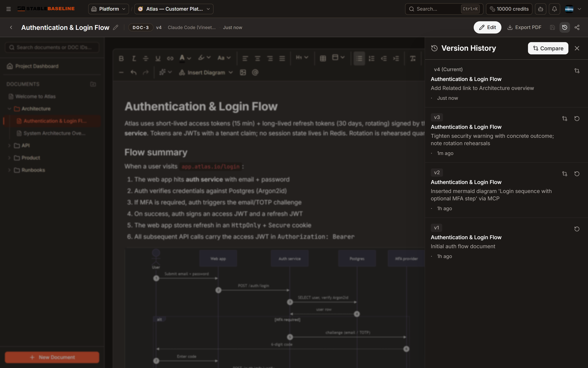Image resolution: width=588 pixels, height=368 pixels.
Task: Insert a table
Action: (323, 58)
